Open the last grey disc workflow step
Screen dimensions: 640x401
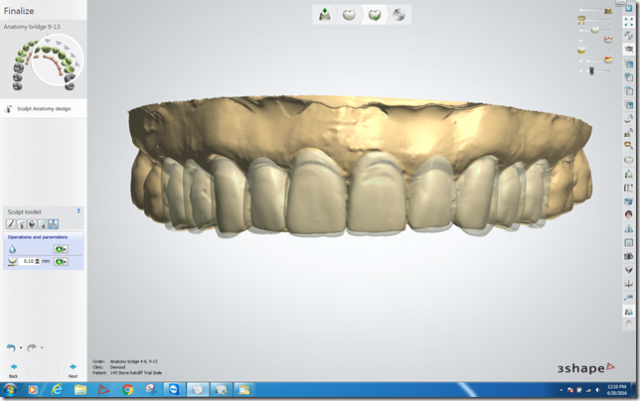[x=399, y=15]
